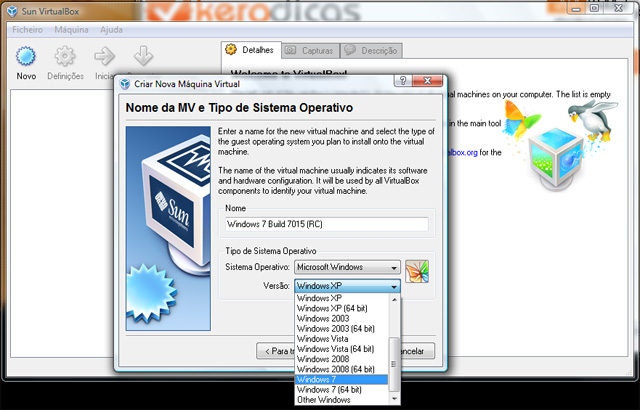Click the VirtualBox icon in main title bar
This screenshot has height=410, width=640.
12,11
